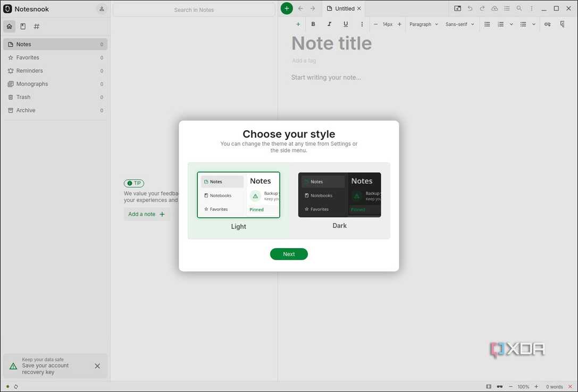578x392 pixels.
Task: Expand bullet list style options
Action: (534, 24)
